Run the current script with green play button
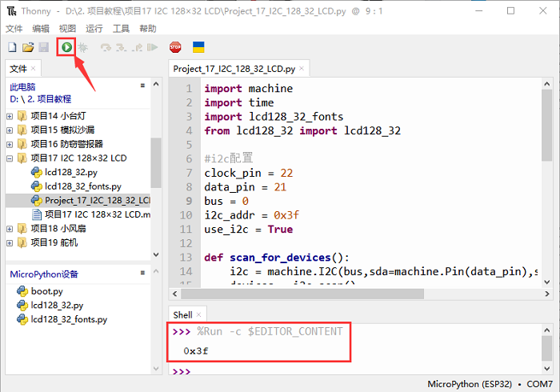The height and width of the screenshot is (392, 560). (x=66, y=48)
